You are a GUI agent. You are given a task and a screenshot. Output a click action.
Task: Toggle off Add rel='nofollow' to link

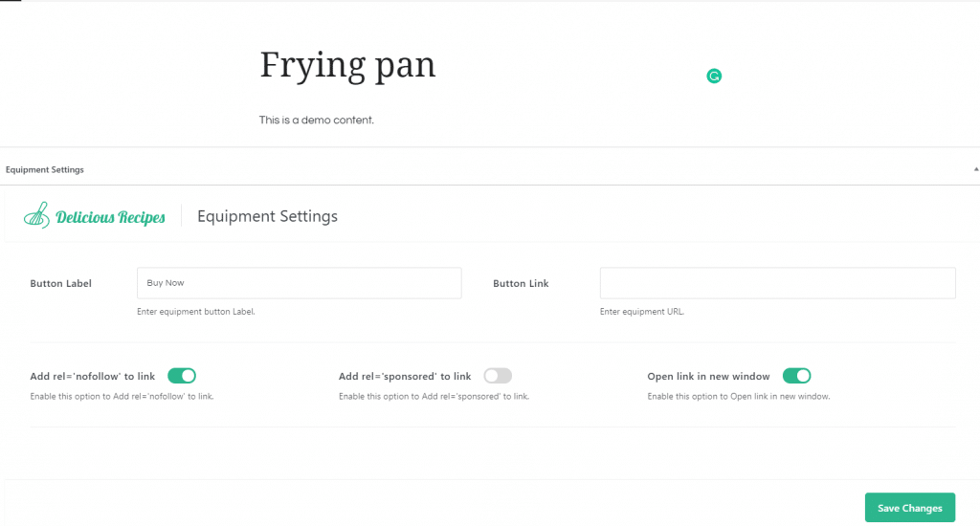(x=182, y=376)
